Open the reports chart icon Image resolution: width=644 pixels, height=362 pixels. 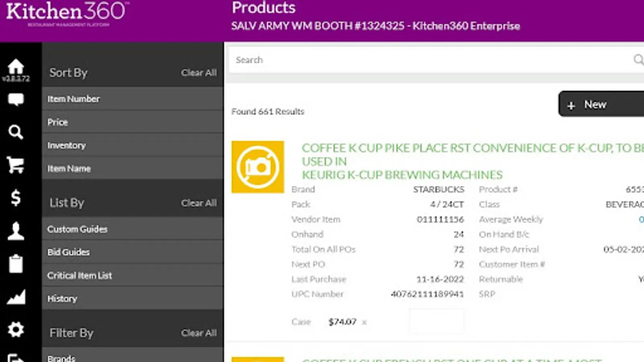pos(16,297)
